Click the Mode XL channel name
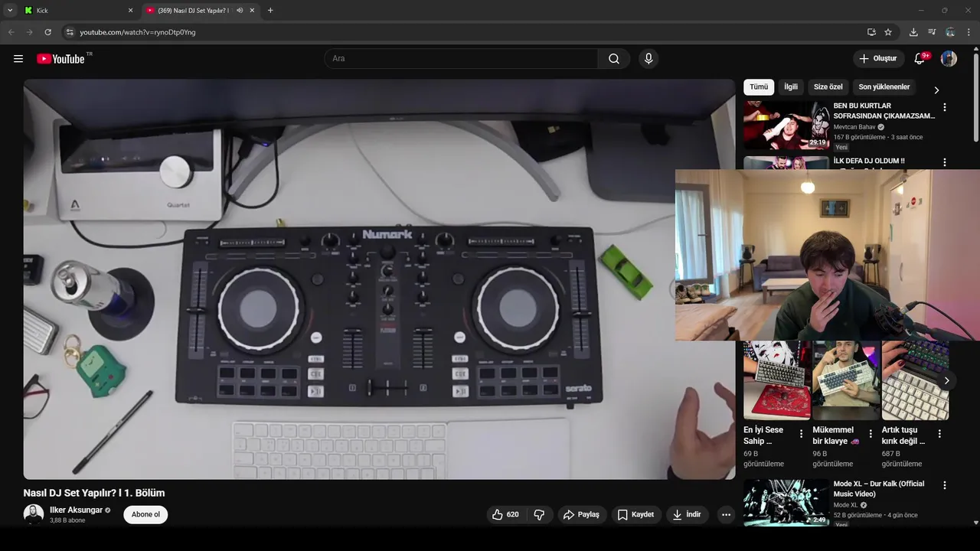This screenshot has width=980, height=551. tap(846, 505)
